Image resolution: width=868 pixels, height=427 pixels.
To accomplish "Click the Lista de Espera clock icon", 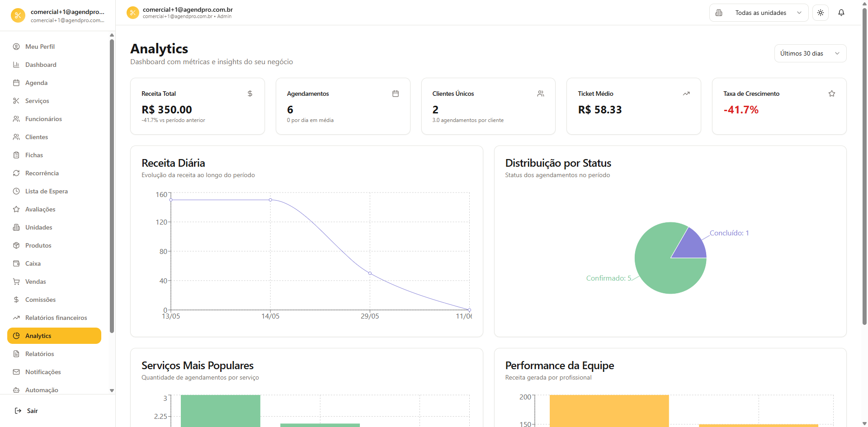I will point(16,191).
